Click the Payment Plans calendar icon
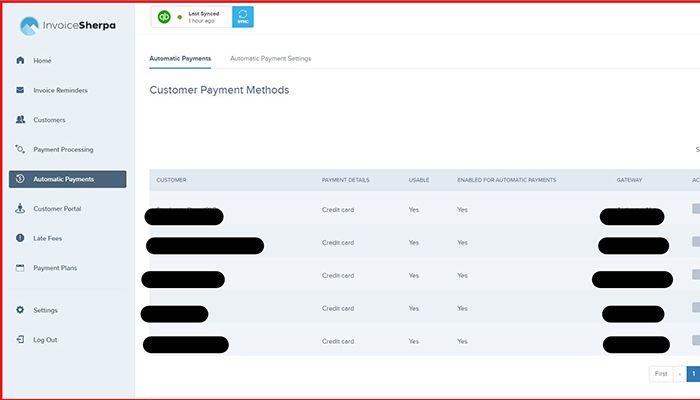The width and height of the screenshot is (700, 400). (20, 268)
